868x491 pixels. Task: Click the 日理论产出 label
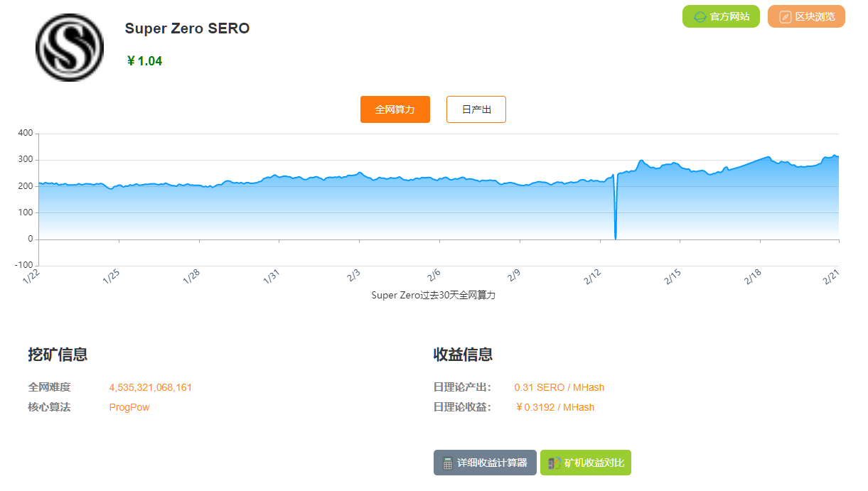(x=462, y=387)
